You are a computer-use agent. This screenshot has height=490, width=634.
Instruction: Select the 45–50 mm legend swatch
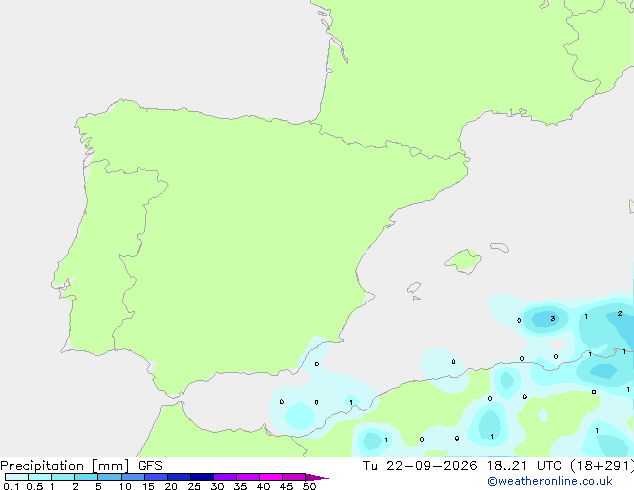(x=294, y=477)
